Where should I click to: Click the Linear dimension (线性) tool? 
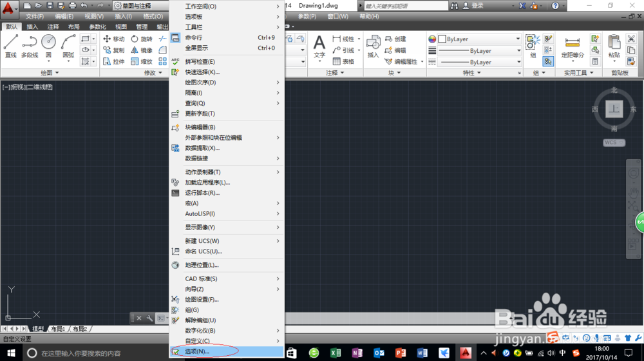pos(343,39)
